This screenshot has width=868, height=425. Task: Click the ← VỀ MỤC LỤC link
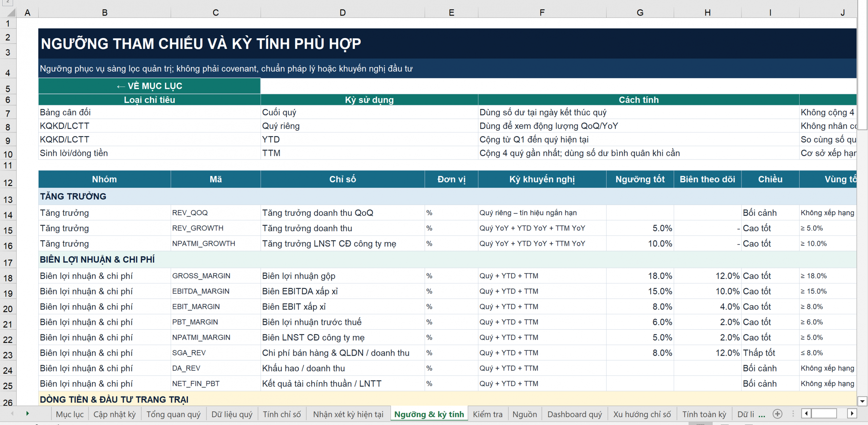point(149,86)
